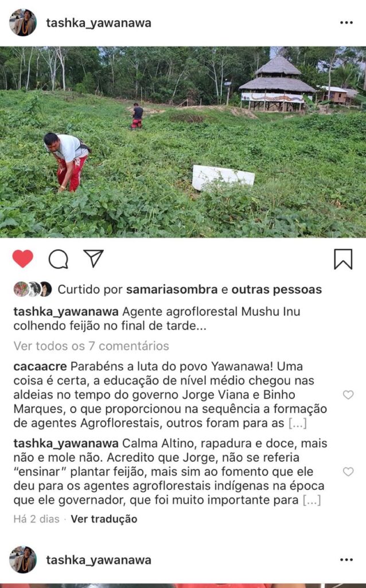Like the cacaacre comment heart
366x588 pixels.
348,394
